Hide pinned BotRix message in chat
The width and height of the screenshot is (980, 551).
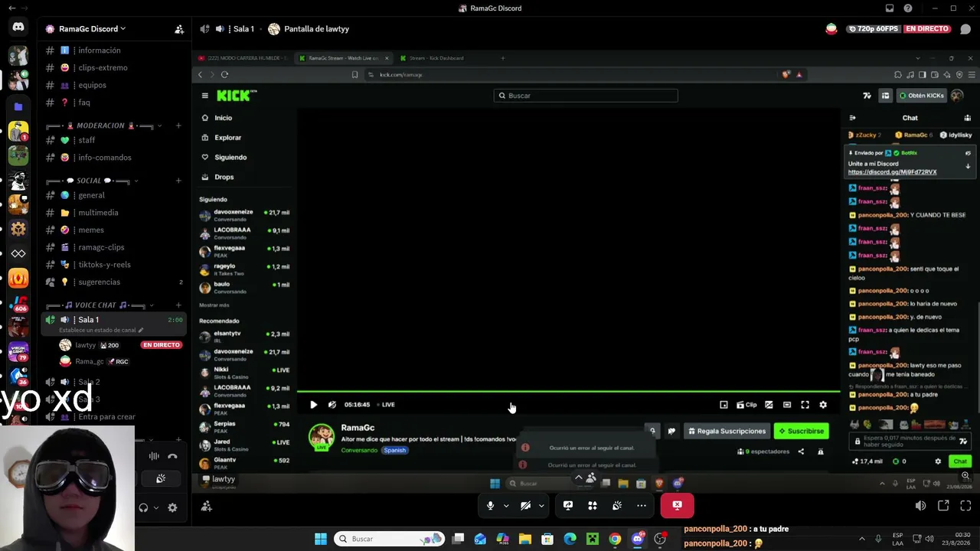click(968, 153)
